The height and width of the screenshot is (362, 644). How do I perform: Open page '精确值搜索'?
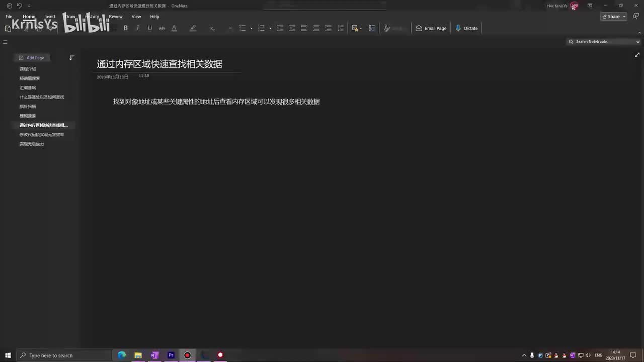(x=30, y=78)
